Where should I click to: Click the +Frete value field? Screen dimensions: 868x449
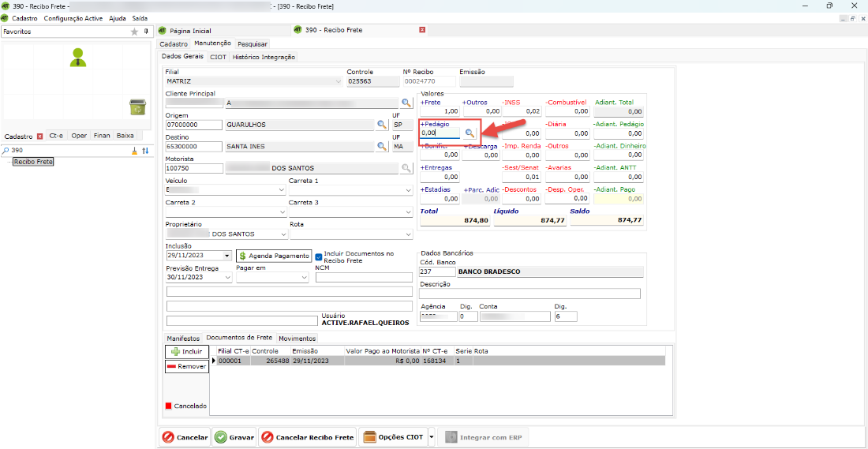click(x=440, y=112)
